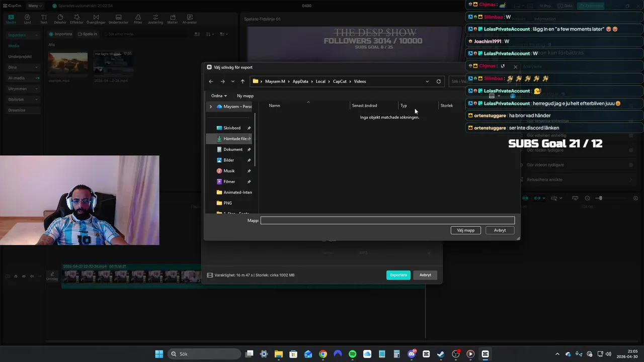Open the recent locations dropdown arrow
The image size is (644, 362).
coord(232,81)
